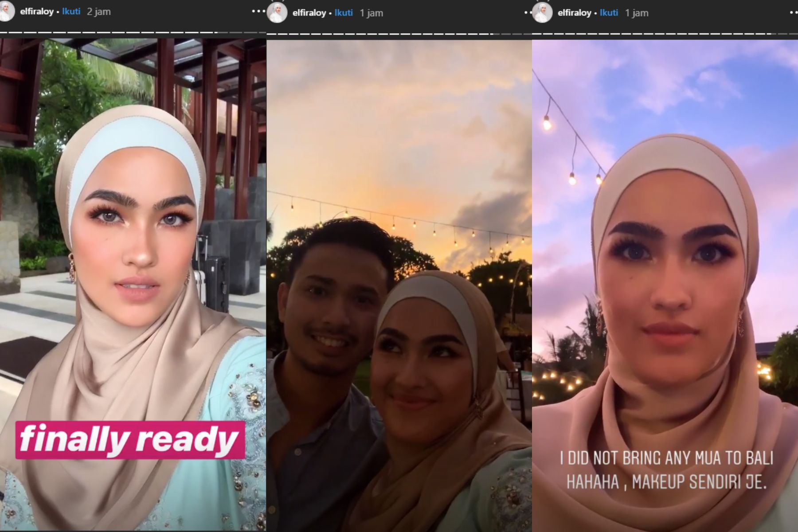Open profile avatar on the right-hand Bali story
Image resolution: width=798 pixels, height=532 pixels.
pos(542,13)
